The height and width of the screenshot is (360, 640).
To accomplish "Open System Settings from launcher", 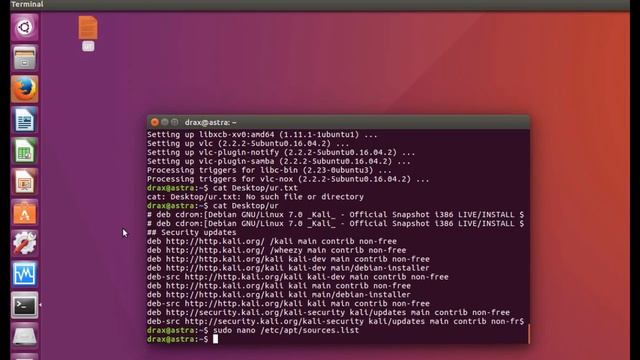I will pos(24,244).
